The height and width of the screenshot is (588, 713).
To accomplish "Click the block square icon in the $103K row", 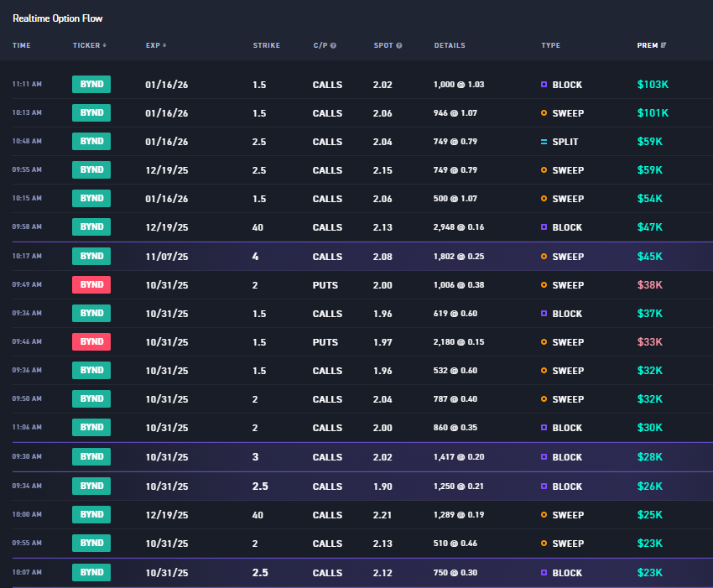I will (544, 85).
